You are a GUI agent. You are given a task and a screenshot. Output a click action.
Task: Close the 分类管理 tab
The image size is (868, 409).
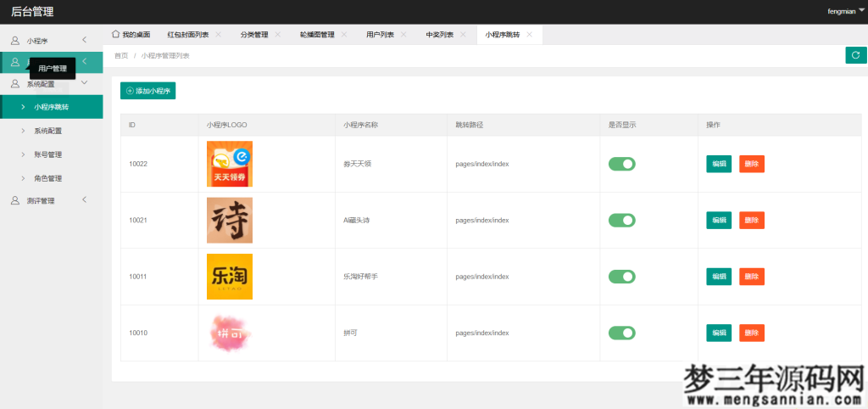[277, 34]
